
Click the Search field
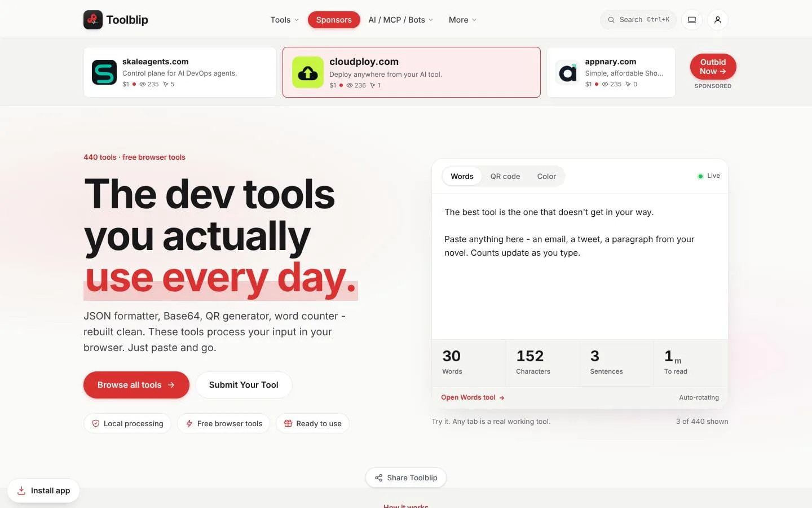click(x=638, y=20)
